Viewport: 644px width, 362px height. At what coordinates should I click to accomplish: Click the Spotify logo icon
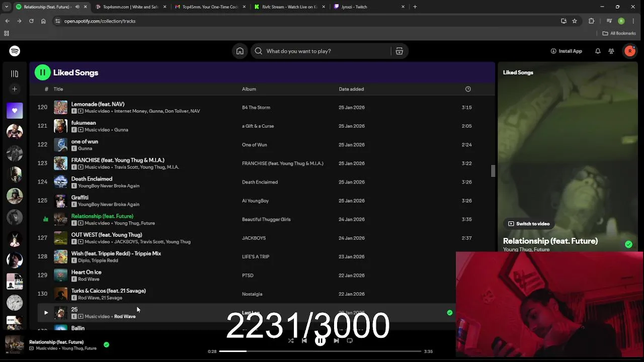15,51
